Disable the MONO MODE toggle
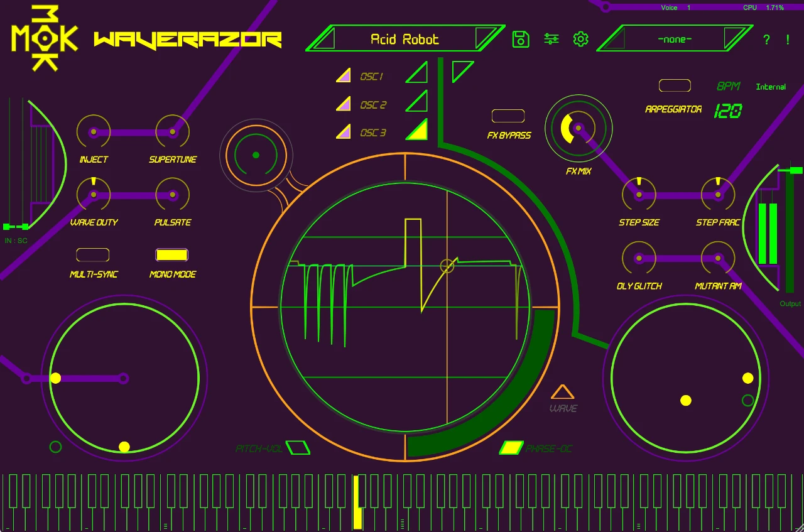 (171, 255)
